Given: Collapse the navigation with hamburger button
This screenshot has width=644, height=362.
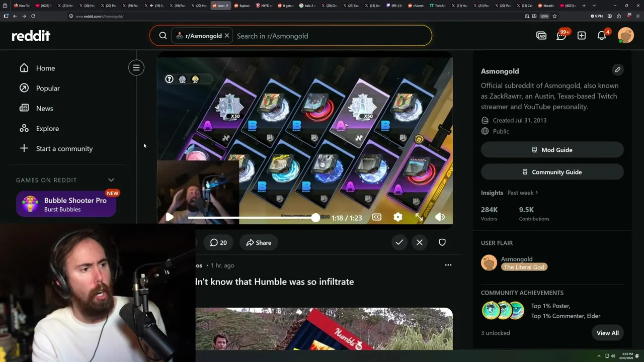Looking at the screenshot, I should coord(136,68).
